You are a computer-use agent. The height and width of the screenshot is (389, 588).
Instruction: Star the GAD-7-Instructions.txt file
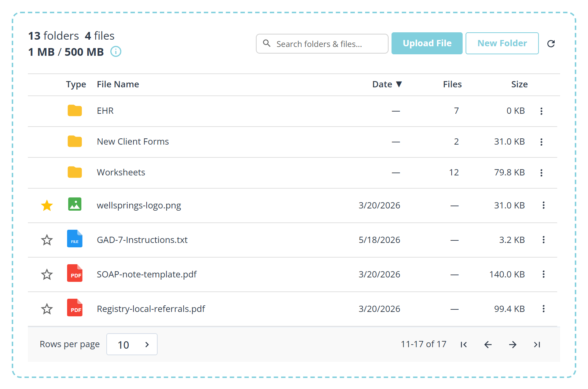click(47, 240)
